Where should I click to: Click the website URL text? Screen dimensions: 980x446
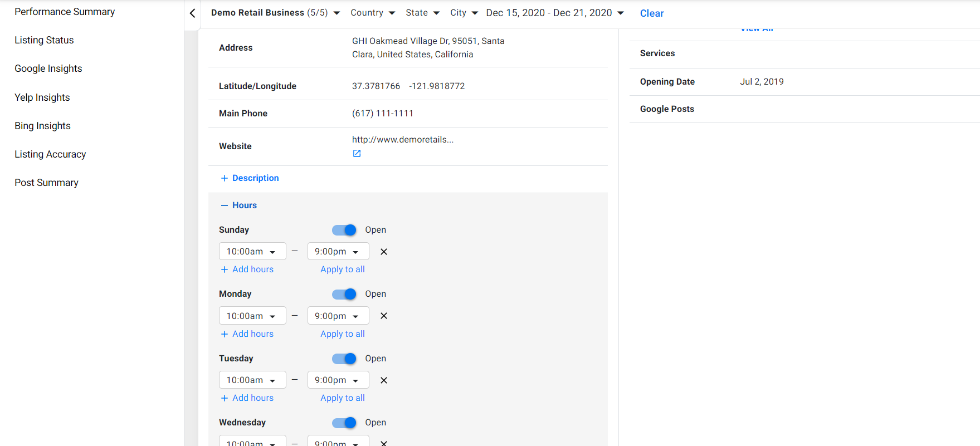(403, 140)
